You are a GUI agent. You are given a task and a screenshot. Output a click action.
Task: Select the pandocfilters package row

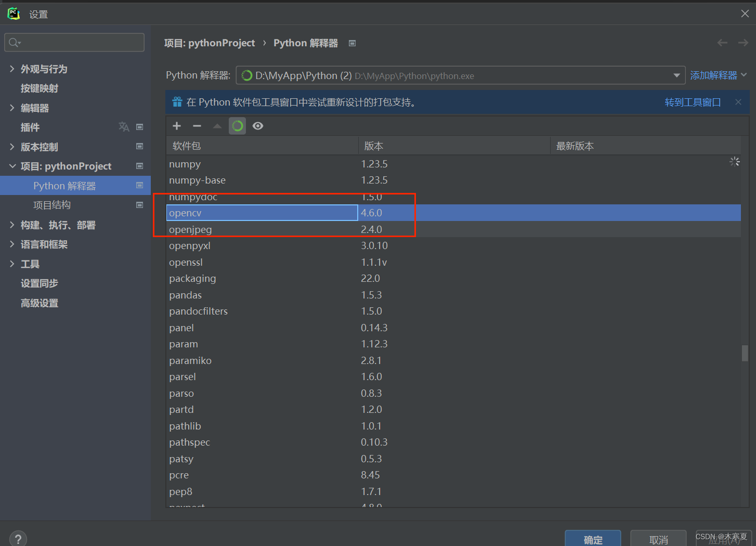tap(453, 311)
